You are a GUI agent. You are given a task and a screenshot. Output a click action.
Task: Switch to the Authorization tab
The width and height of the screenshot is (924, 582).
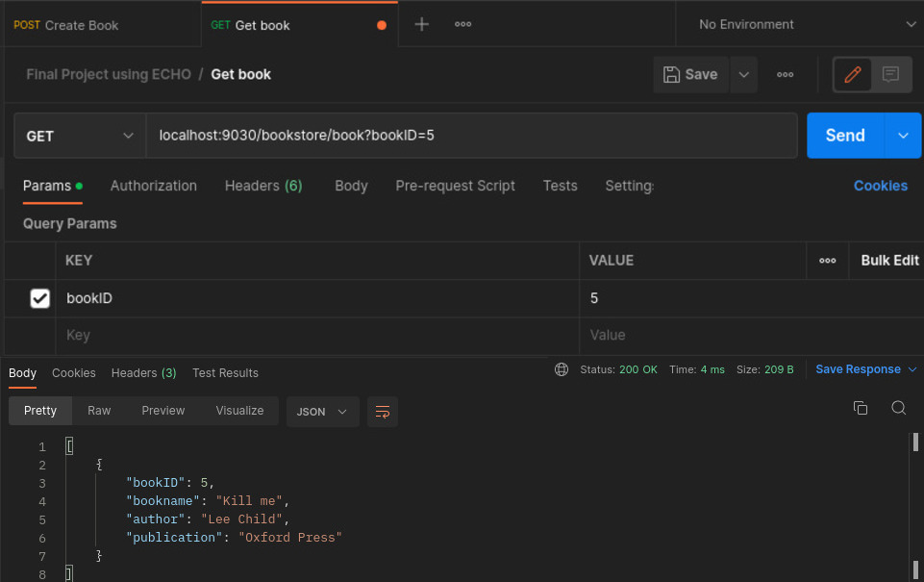click(x=154, y=186)
